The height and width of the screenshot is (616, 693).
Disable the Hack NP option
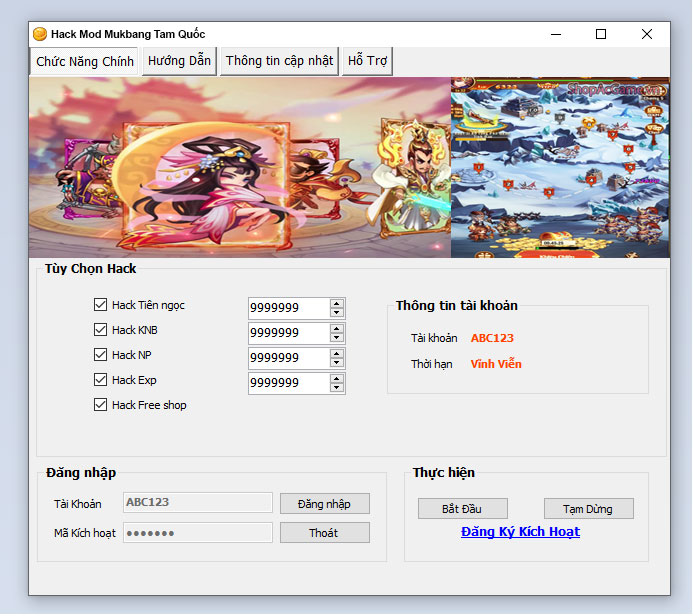pyautogui.click(x=100, y=355)
